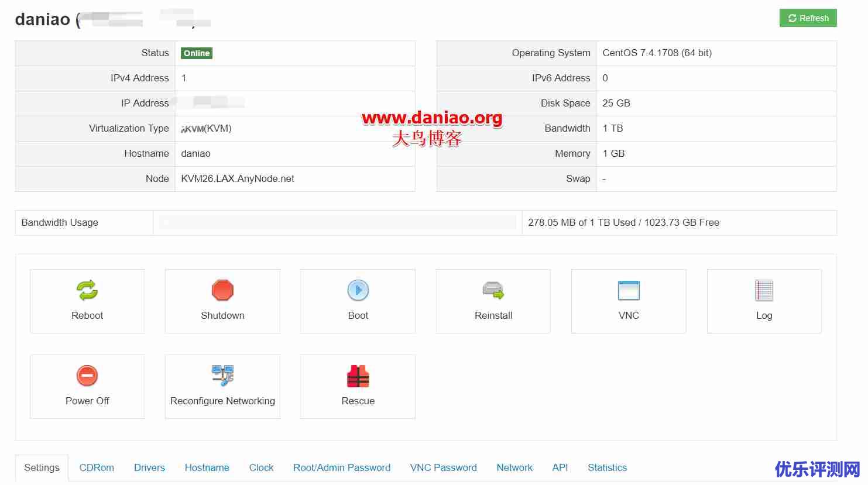Select the Hostname tab
The image size is (868, 485).
click(207, 467)
